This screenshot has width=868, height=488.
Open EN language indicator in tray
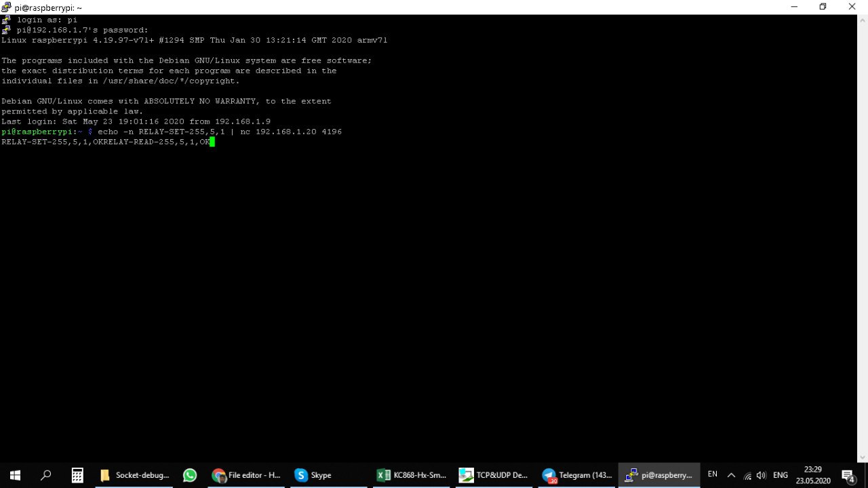(x=713, y=474)
